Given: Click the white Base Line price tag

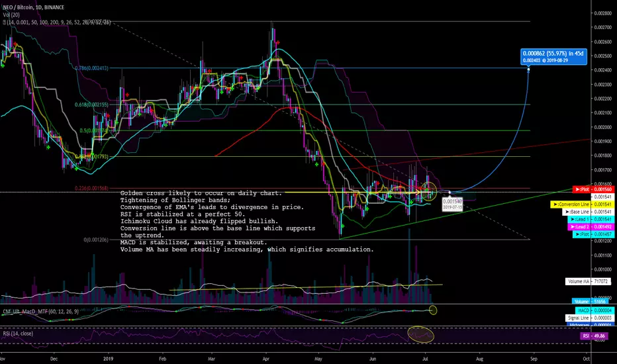Looking at the screenshot, I should tap(588, 212).
